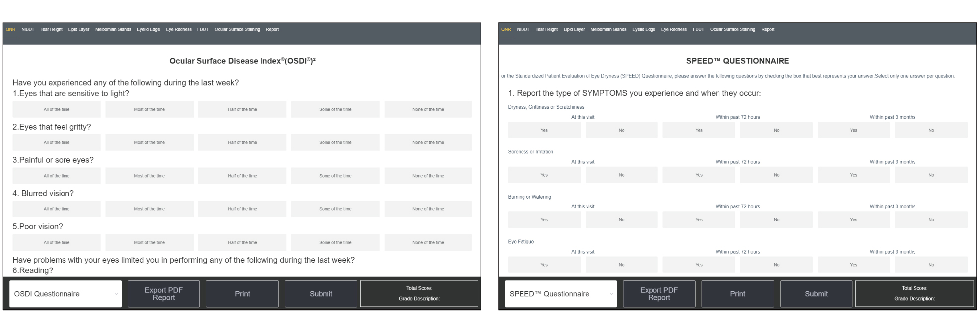Answer Yes for Soreness at this visit
This screenshot has height=336, width=980.
pos(544,175)
